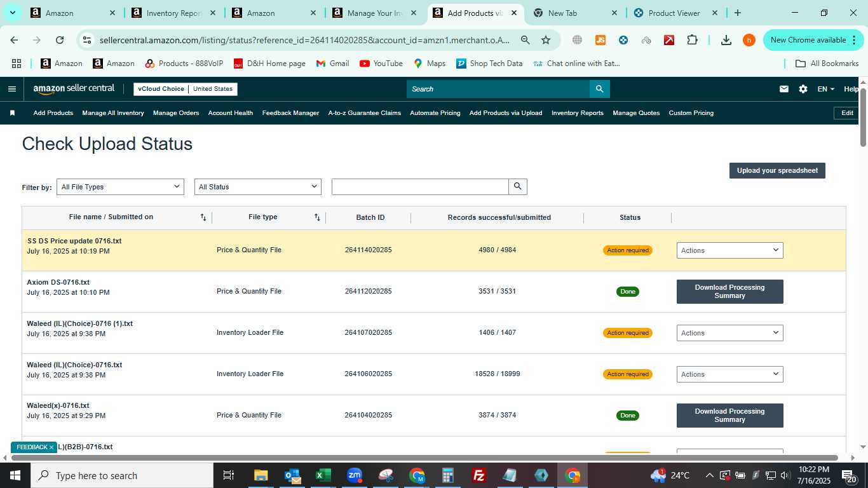Viewport: 868px width, 488px height.
Task: Click the Action required badge for batch 264114020285
Action: (628, 250)
